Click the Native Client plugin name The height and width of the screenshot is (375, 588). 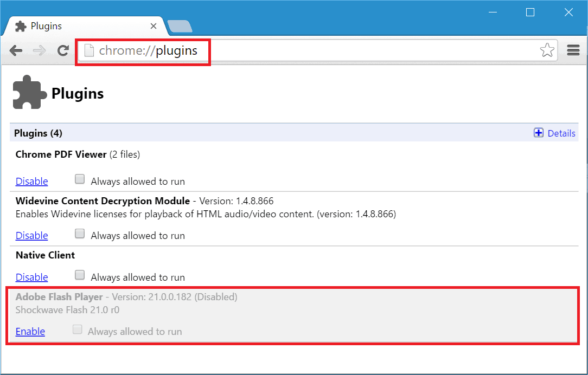click(x=46, y=255)
